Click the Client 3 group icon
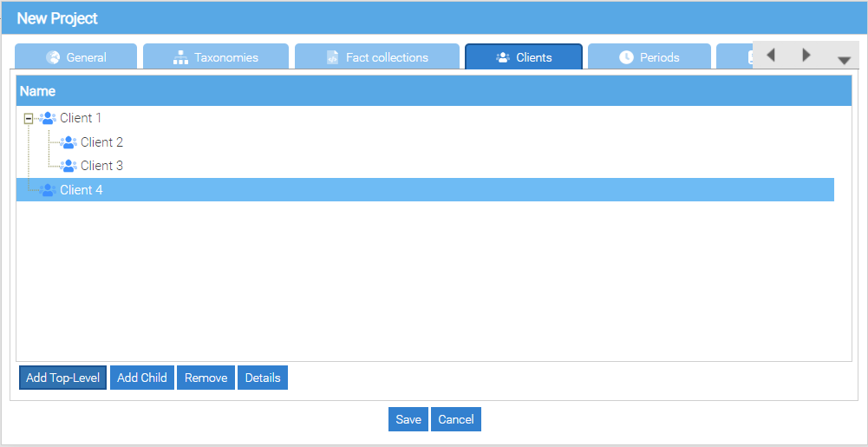Image resolution: width=868 pixels, height=447 pixels. 69,166
